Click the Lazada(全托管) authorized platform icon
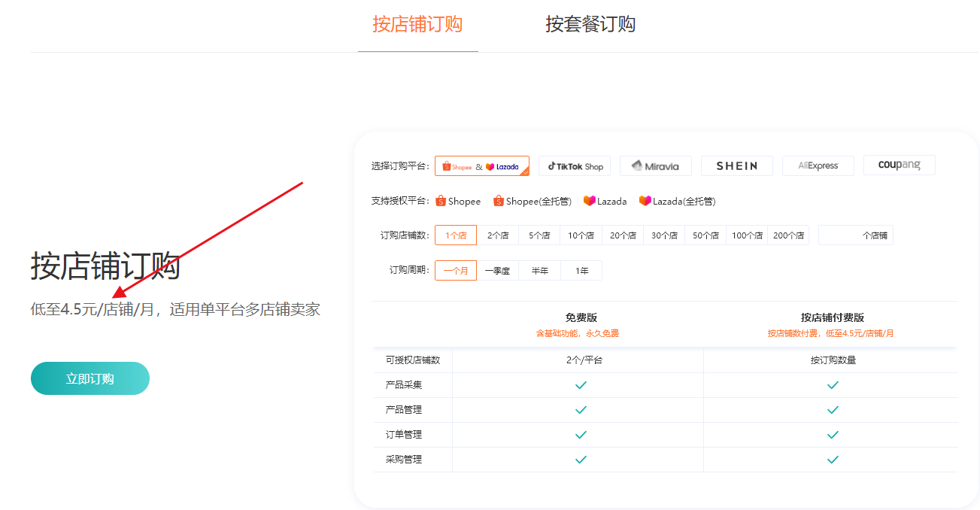The width and height of the screenshot is (980, 510). [645, 201]
